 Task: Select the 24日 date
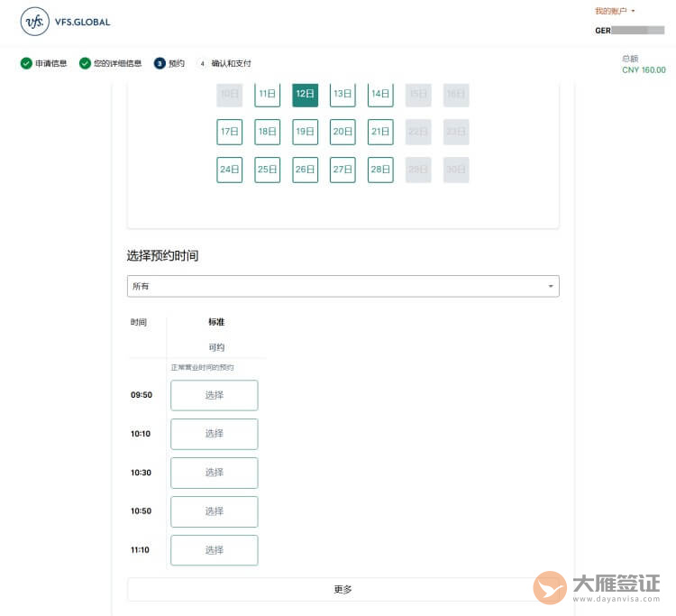click(x=229, y=170)
